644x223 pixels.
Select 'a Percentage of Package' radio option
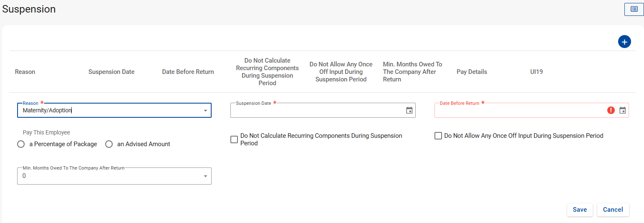coord(21,144)
